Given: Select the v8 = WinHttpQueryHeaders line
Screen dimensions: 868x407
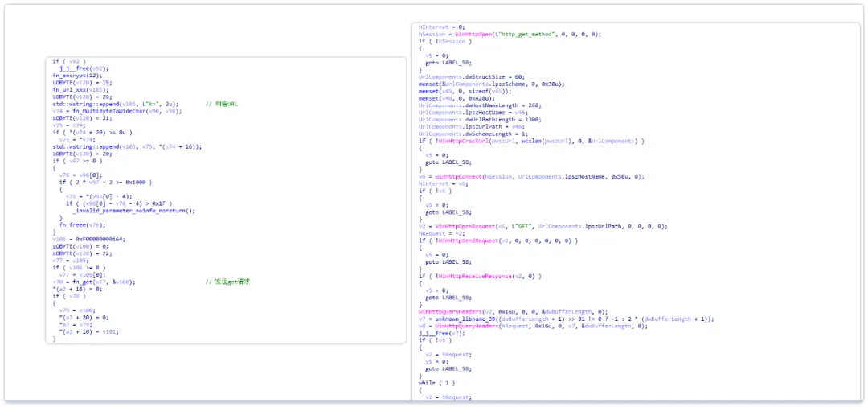Looking at the screenshot, I should (533, 326).
